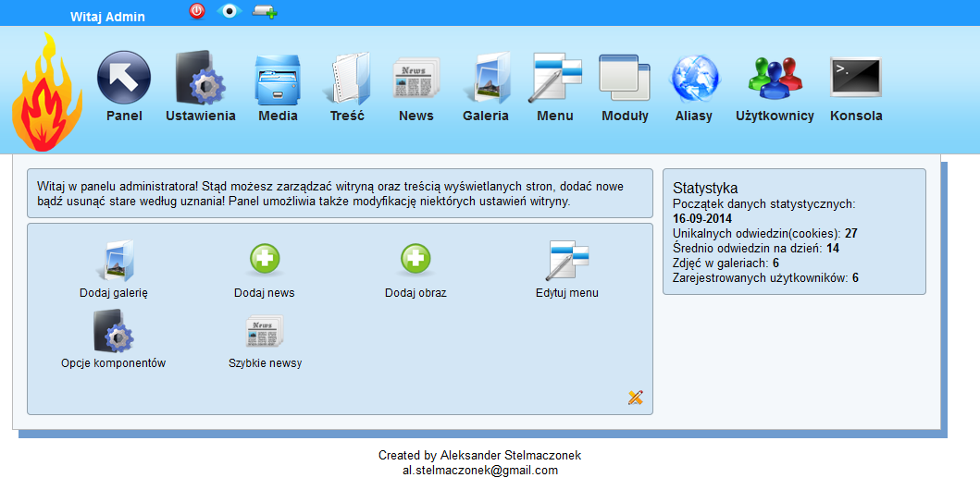Click the Witaj Admin greeting

[x=107, y=17]
